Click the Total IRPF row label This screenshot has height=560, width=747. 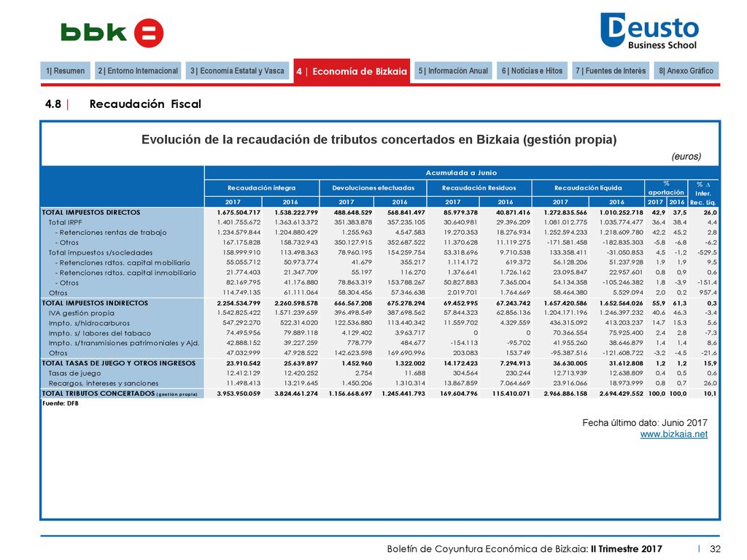click(65, 222)
